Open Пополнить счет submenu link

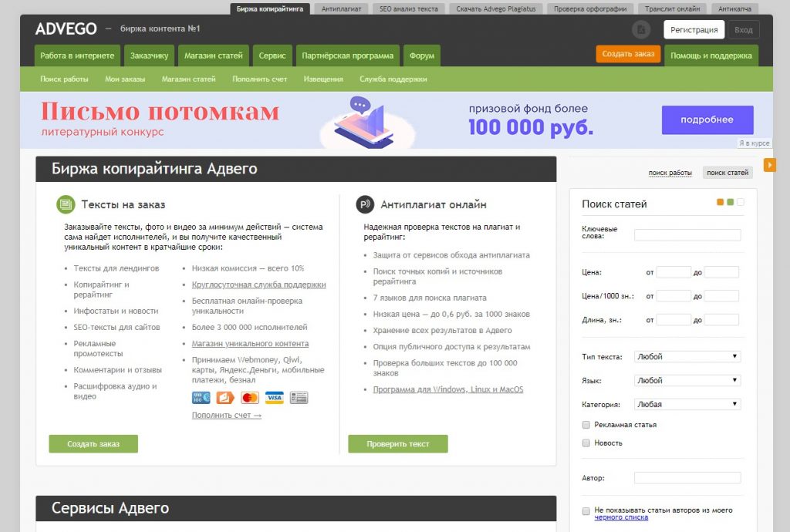[x=259, y=79]
